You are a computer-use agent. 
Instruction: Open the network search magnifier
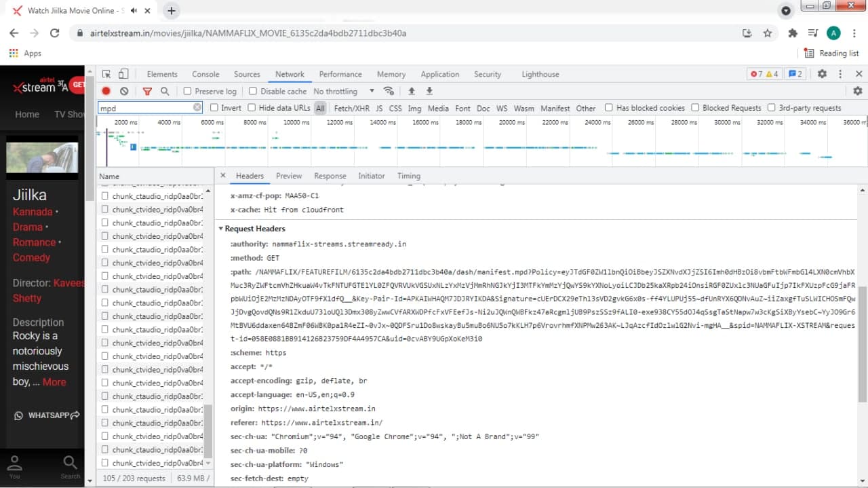(165, 91)
